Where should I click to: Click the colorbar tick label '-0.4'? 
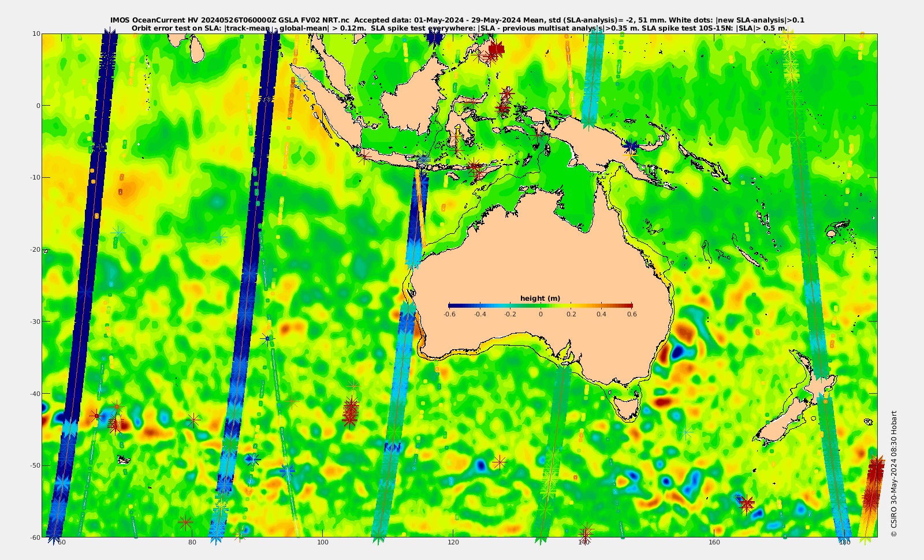point(479,314)
